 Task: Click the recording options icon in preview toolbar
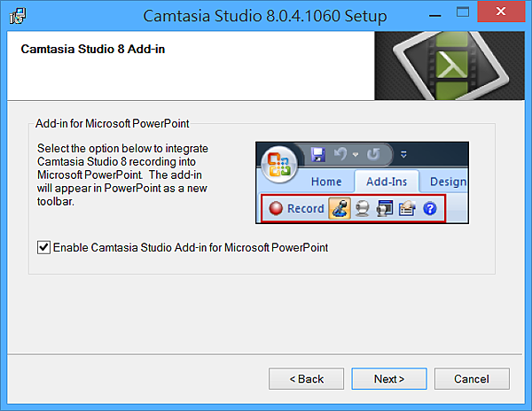coord(407,208)
